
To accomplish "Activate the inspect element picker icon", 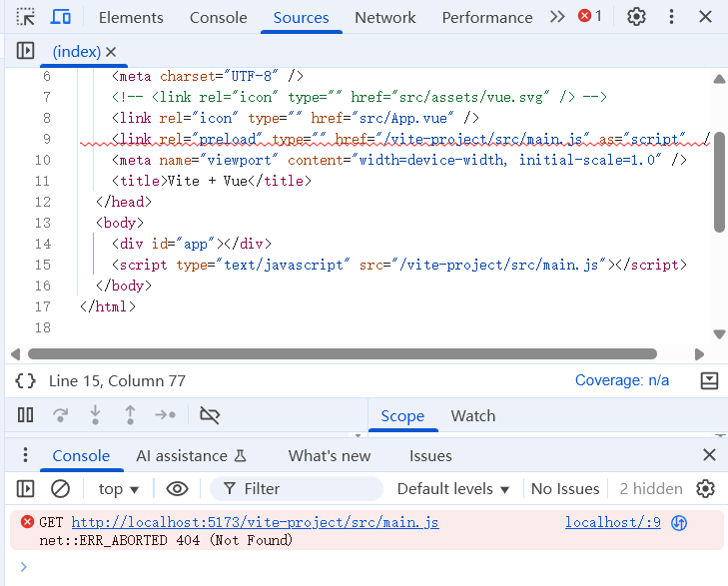I will tap(26, 17).
